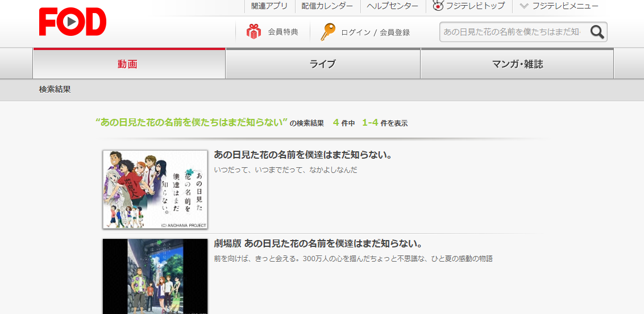Click the 1-4 件を表示 count text
The height and width of the screenshot is (314, 644).
point(385,122)
